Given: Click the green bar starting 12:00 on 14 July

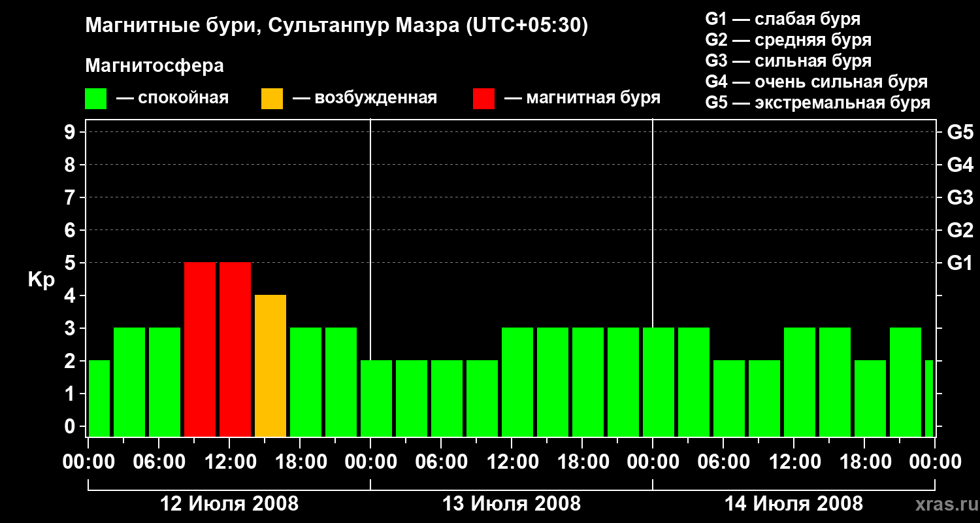Looking at the screenshot, I should click(800, 382).
